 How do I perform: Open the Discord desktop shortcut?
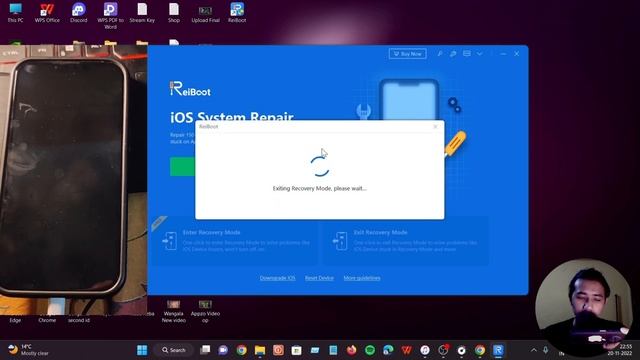(78, 12)
